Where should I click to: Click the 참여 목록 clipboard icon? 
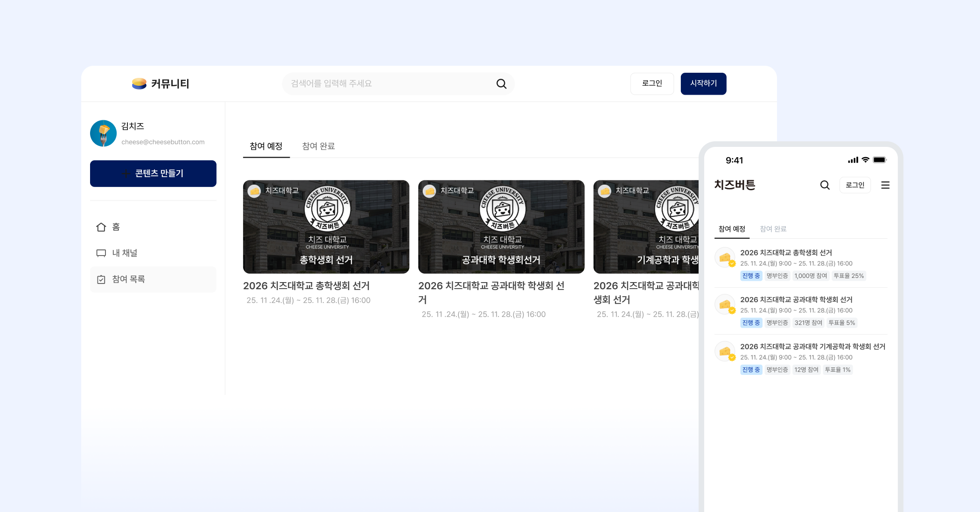click(x=101, y=279)
